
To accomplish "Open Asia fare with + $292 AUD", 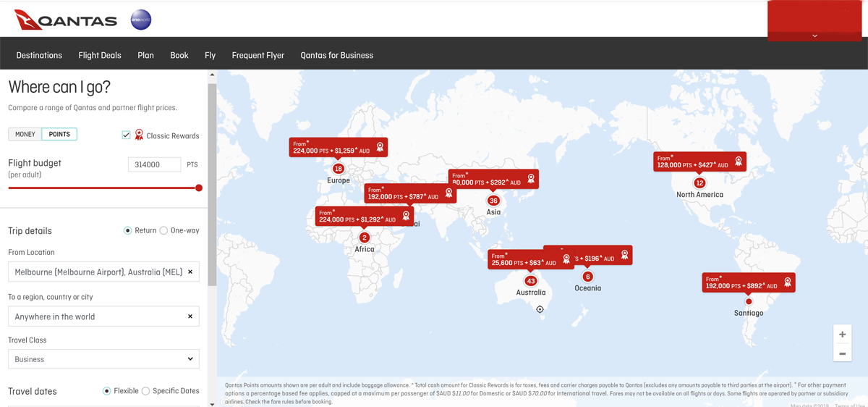I will tap(493, 179).
